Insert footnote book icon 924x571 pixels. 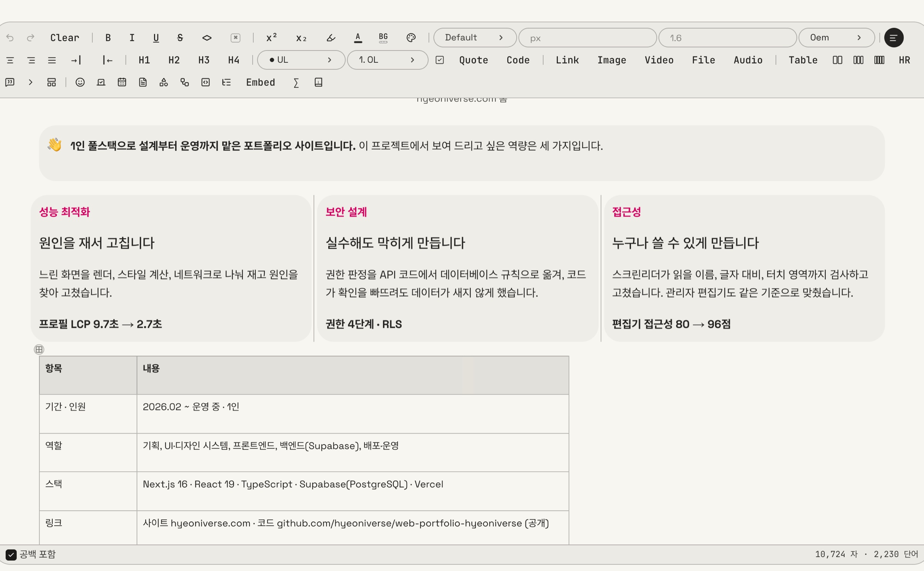(x=318, y=82)
